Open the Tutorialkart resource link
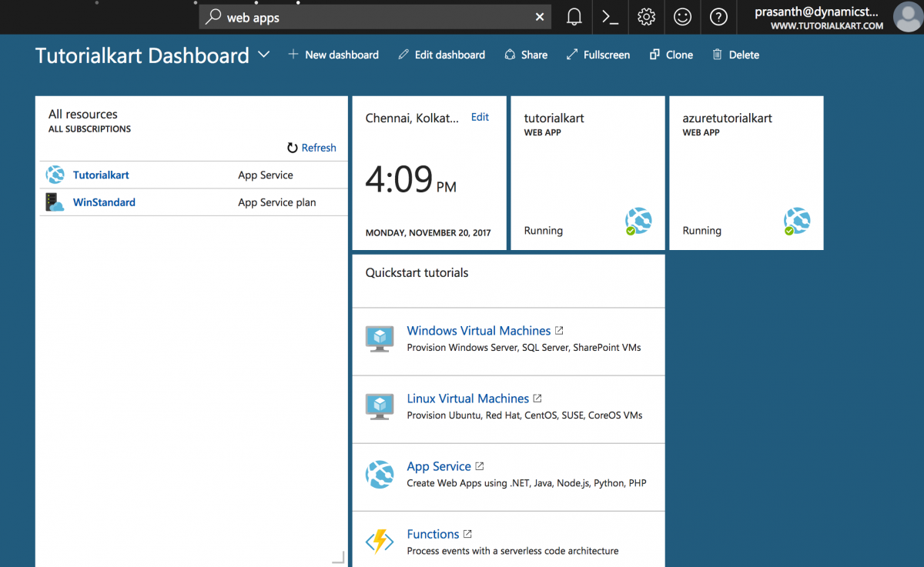The width and height of the screenshot is (924, 567). [x=101, y=175]
